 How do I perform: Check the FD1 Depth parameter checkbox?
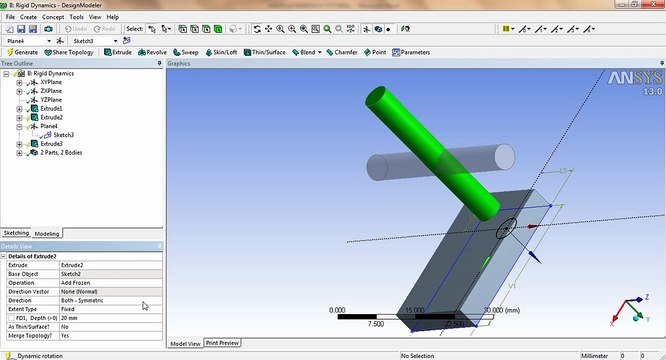[x=11, y=318]
